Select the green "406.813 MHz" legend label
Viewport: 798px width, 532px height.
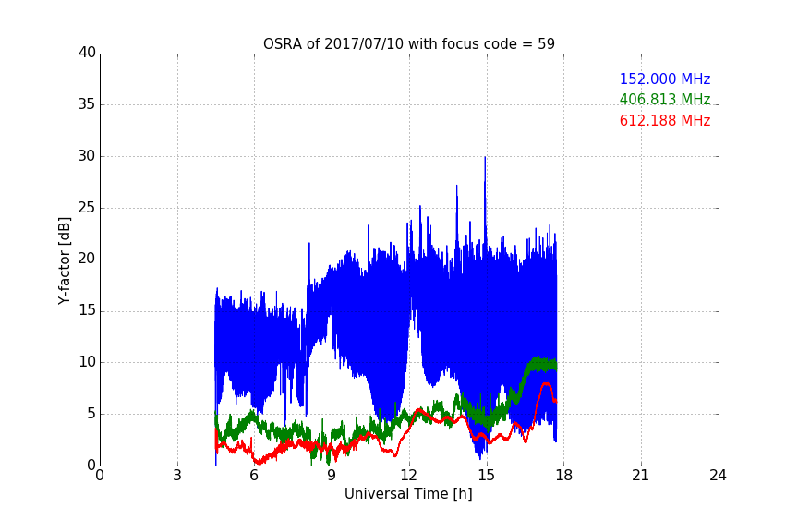[665, 99]
